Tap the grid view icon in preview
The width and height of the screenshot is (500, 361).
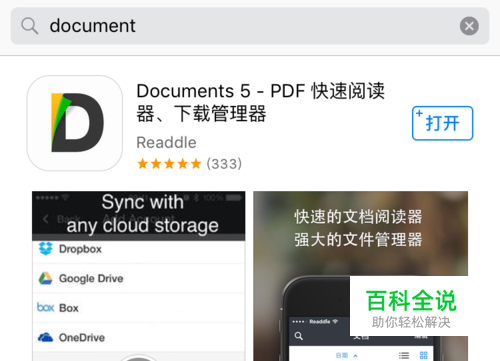coord(423,355)
